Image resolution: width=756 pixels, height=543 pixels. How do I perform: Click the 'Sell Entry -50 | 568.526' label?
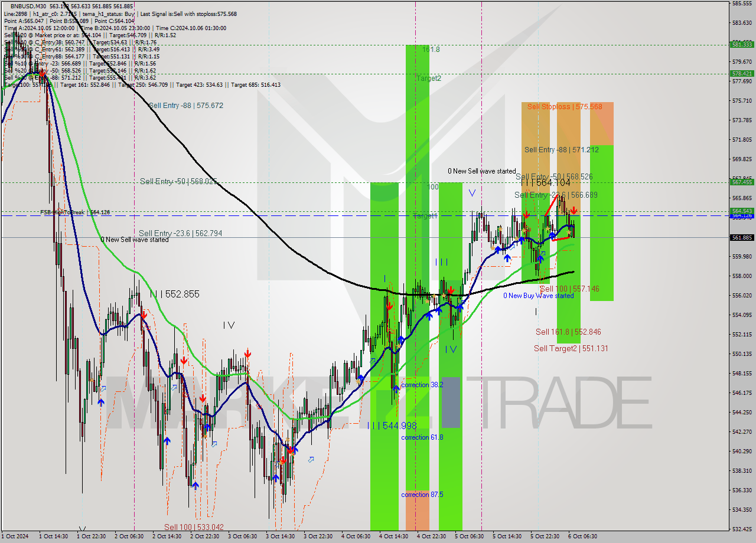(554, 176)
